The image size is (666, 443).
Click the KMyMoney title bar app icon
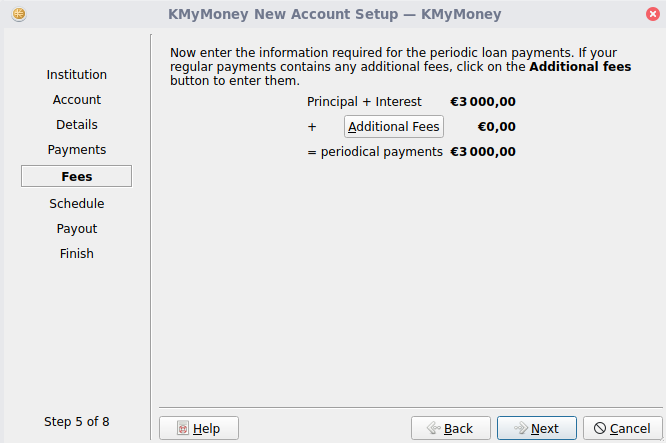(19, 15)
